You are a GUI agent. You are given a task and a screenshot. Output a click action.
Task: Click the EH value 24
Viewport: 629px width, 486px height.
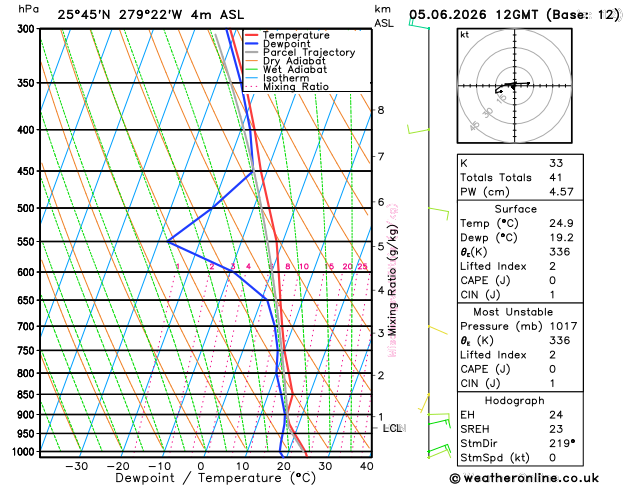[x=556, y=415]
